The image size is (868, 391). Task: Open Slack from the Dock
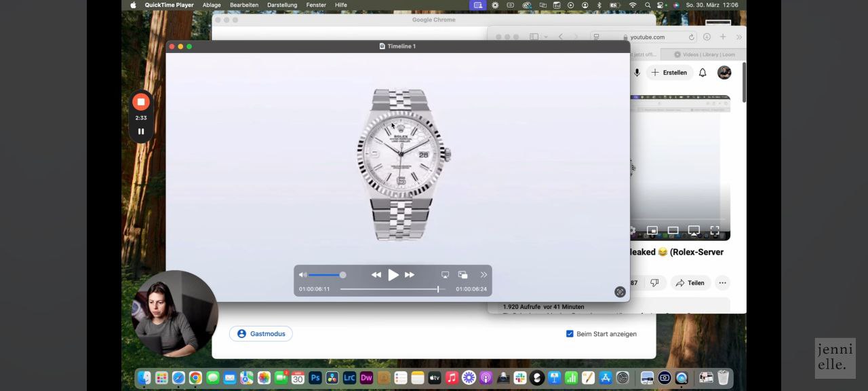coord(520,378)
